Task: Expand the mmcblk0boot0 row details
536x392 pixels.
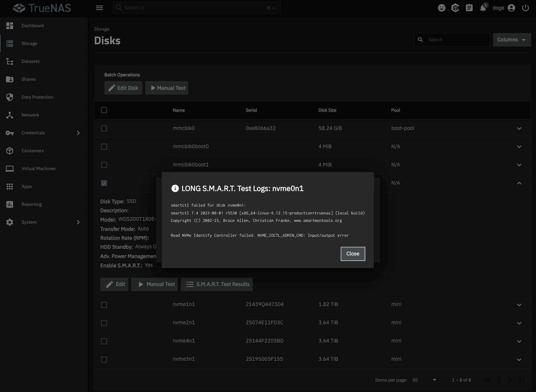Action: [x=519, y=147]
